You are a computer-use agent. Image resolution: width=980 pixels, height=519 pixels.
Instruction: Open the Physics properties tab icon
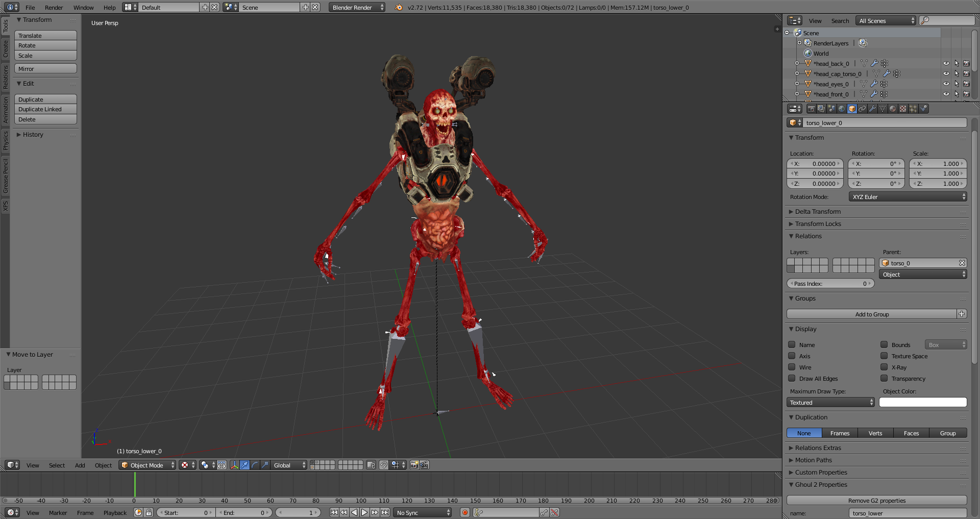[x=923, y=109]
